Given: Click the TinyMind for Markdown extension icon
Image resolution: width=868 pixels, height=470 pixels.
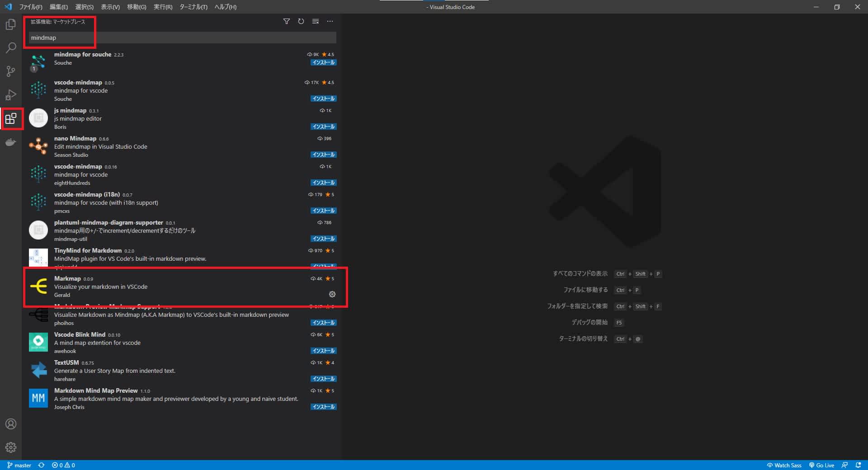Looking at the screenshot, I should [38, 258].
